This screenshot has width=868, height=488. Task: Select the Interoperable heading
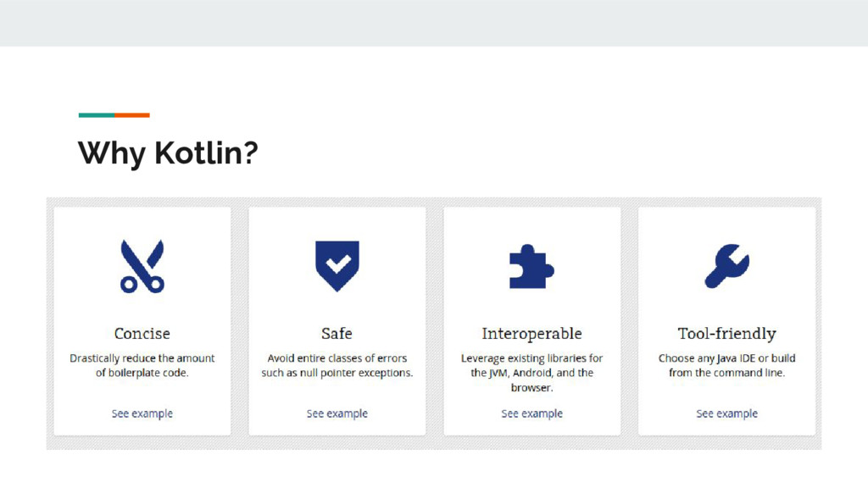point(531,333)
